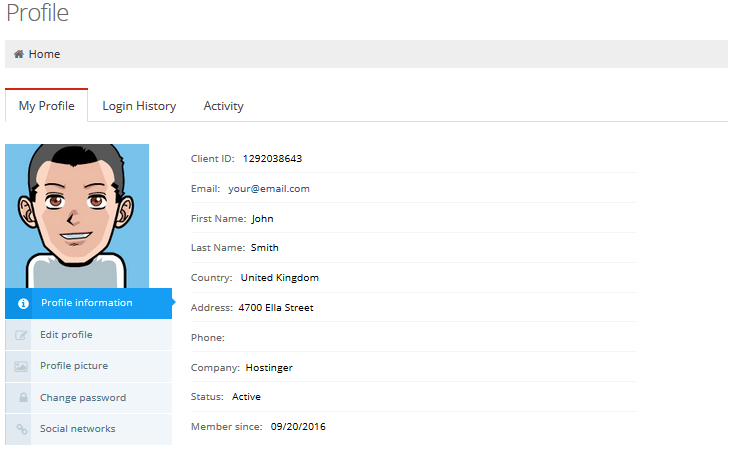Click the country value United Kingdom
Screen dimensions: 732x455
pyautogui.click(x=280, y=278)
